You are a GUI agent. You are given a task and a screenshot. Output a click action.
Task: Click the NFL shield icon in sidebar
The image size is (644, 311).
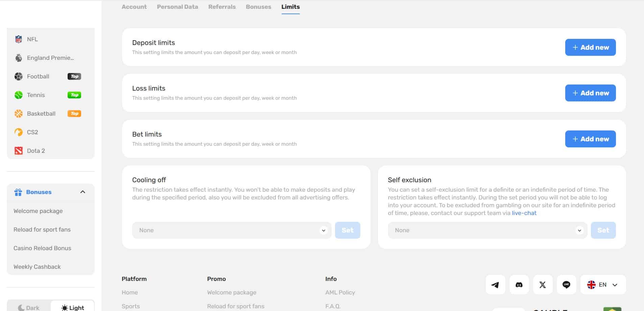coord(19,39)
